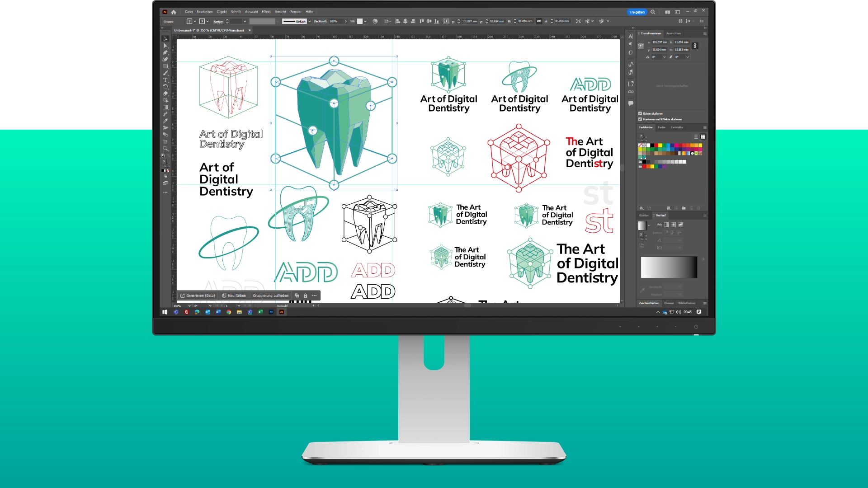Toggle constrain width and height link icon

tap(539, 21)
